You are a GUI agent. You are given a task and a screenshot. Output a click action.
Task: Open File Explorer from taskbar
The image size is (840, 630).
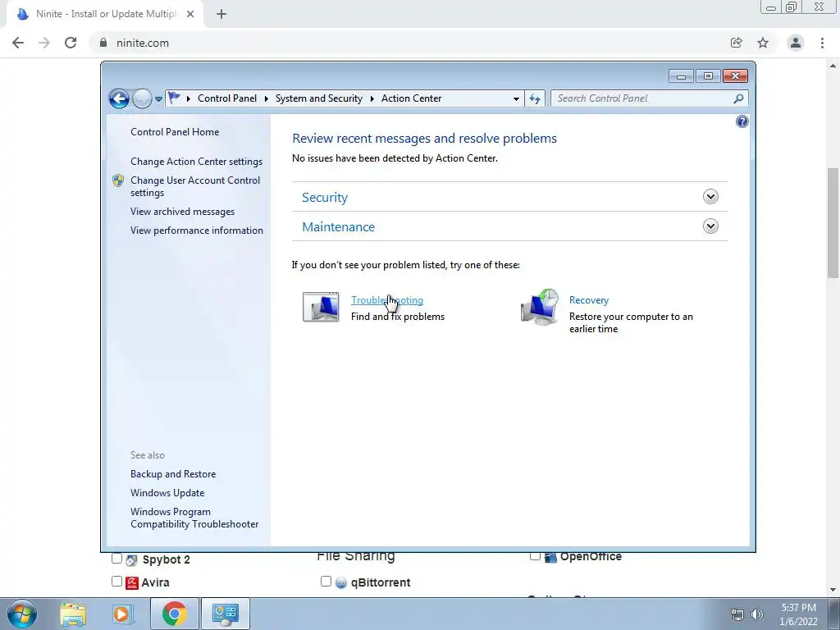point(73,614)
